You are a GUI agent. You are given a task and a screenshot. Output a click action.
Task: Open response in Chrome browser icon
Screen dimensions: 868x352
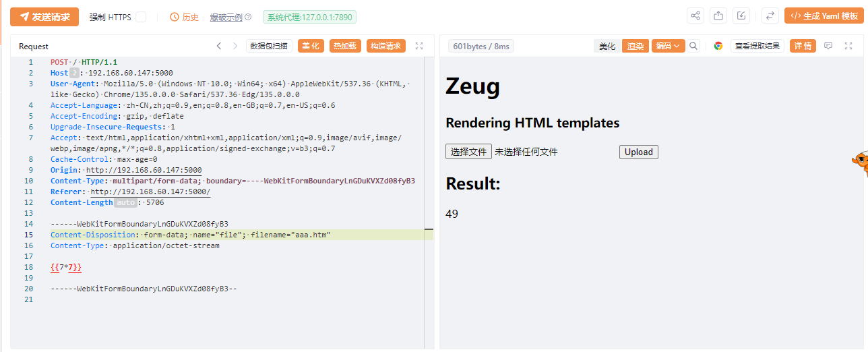(x=718, y=46)
